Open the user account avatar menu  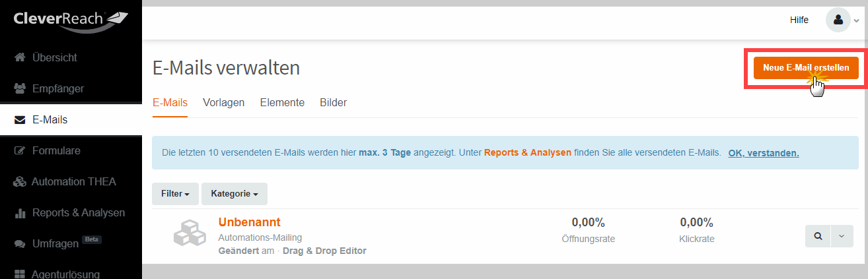tap(838, 20)
